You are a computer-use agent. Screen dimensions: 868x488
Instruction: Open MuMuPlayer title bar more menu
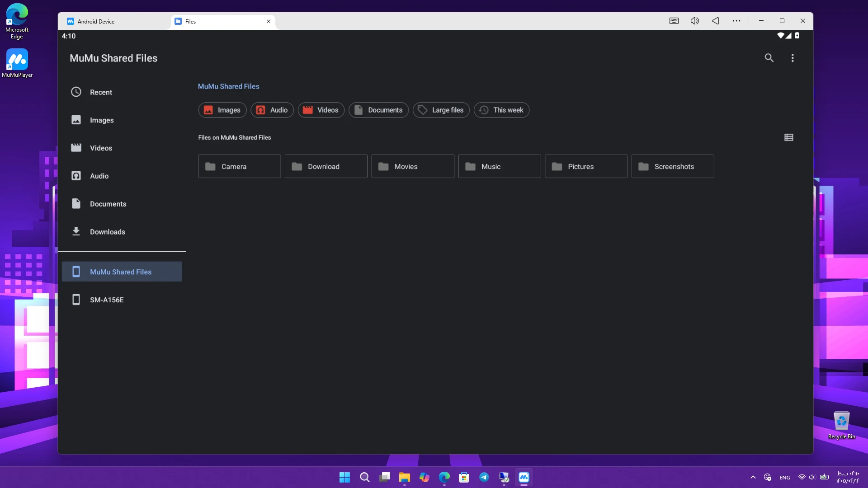pyautogui.click(x=736, y=21)
